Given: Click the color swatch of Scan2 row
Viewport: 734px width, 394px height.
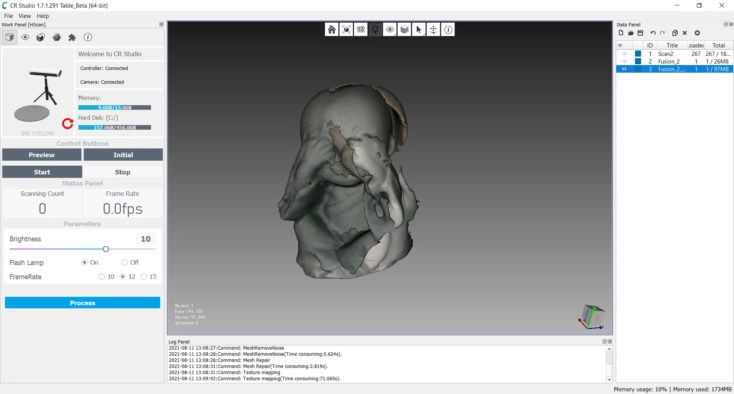Looking at the screenshot, I should coord(638,54).
